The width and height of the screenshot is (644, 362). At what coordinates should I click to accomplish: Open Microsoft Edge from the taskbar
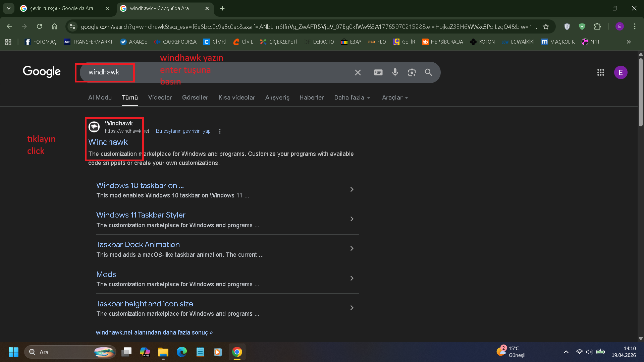pos(181,352)
